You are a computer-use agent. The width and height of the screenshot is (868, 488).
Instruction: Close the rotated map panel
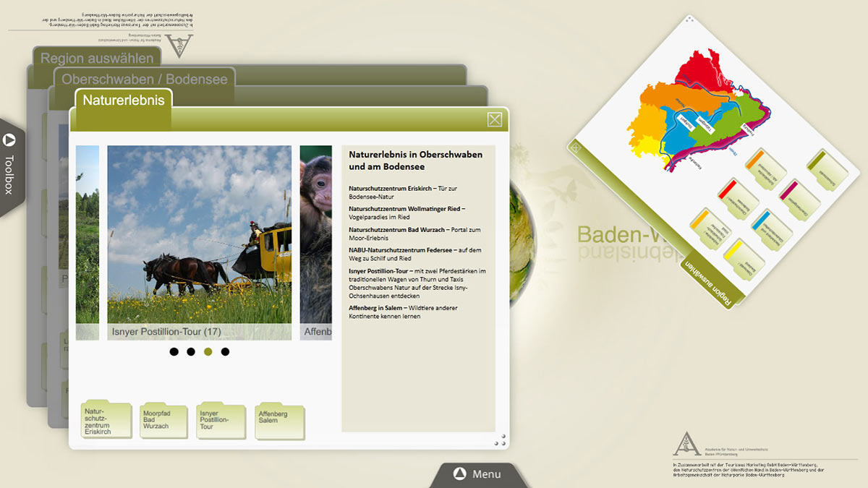coord(576,147)
